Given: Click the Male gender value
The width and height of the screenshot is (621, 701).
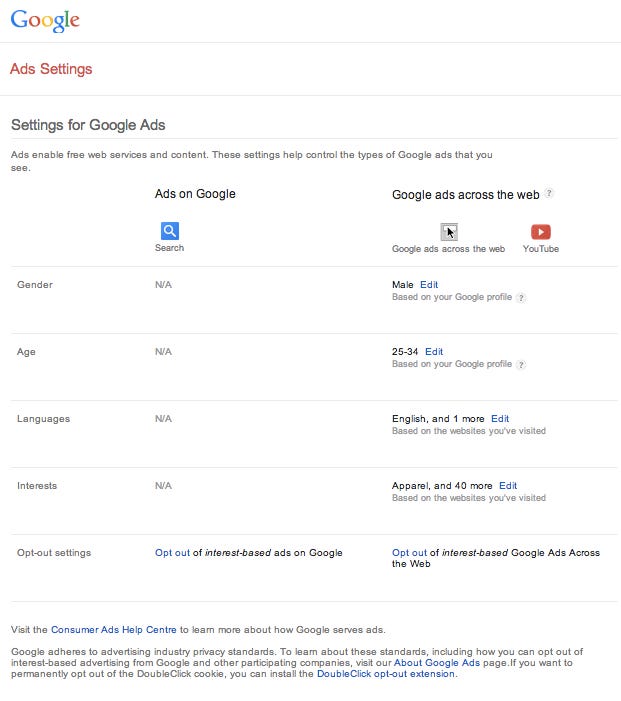Looking at the screenshot, I should (x=403, y=285).
